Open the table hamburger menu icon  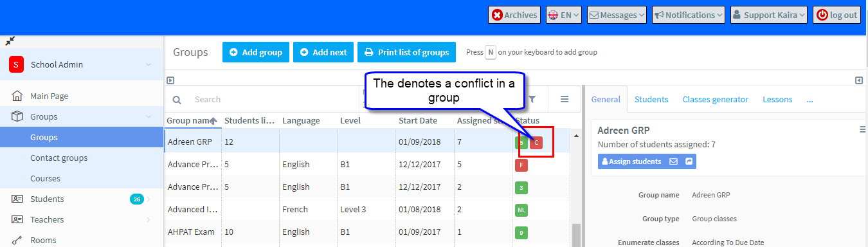click(565, 99)
